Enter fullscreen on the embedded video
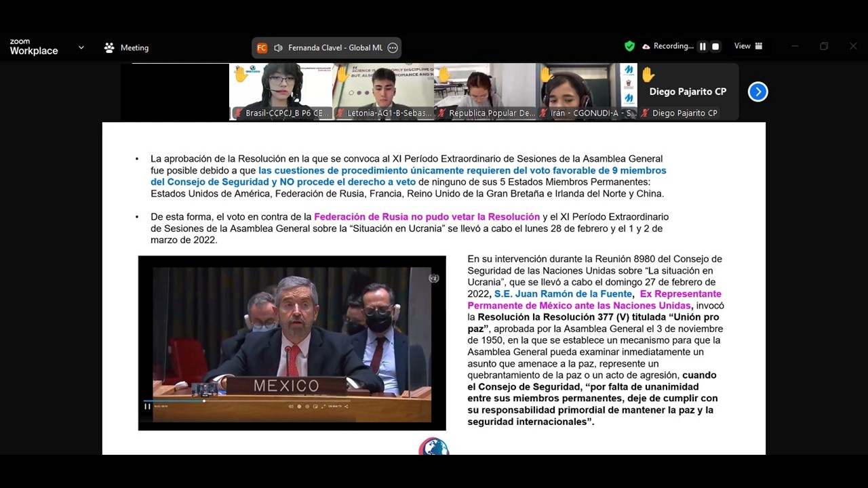This screenshot has height=488, width=868. click(323, 407)
